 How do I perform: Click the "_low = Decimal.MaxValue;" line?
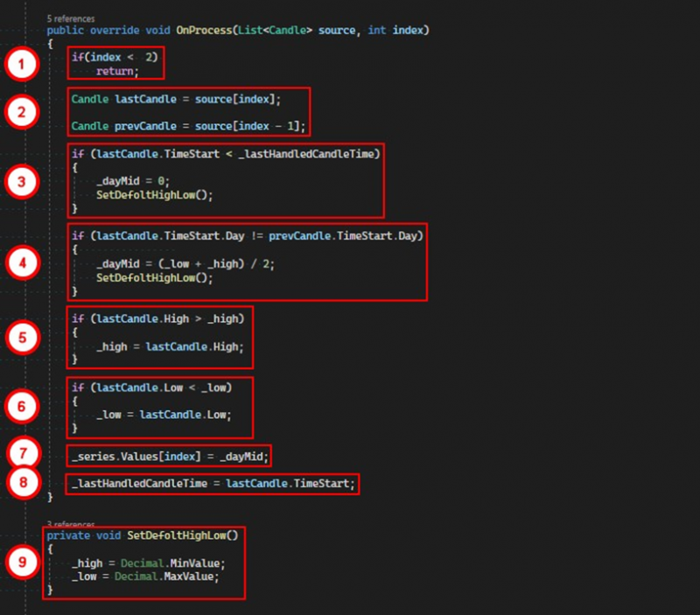click(x=145, y=577)
